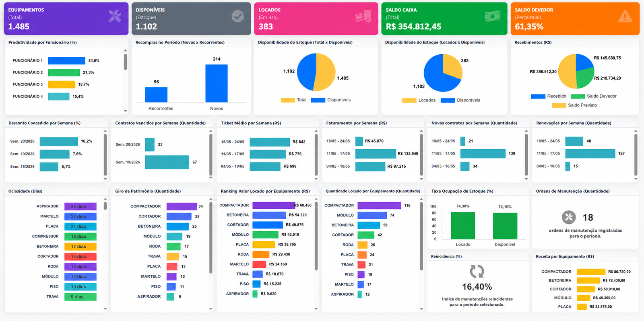The height and width of the screenshot is (321, 644).
Task: Click COMPACTADOR bar in Giro de Patrimônio
Action: [x=182, y=206]
